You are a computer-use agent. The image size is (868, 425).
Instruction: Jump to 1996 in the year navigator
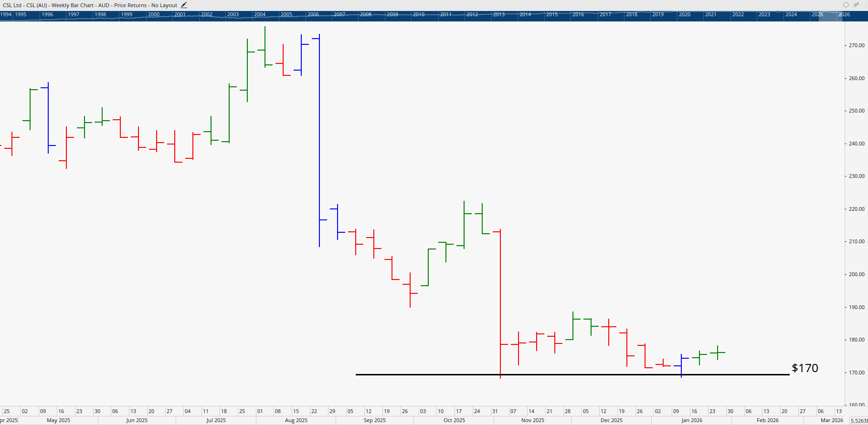47,14
